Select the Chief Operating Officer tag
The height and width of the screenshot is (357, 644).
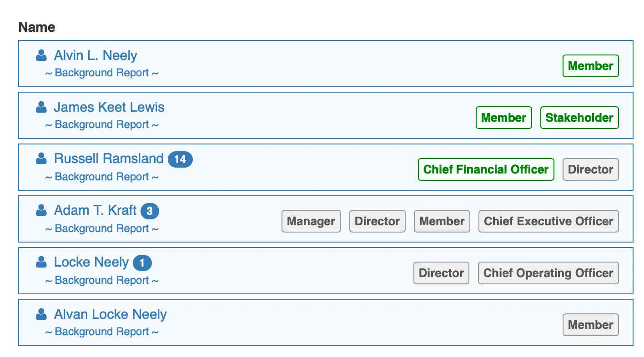pyautogui.click(x=548, y=273)
